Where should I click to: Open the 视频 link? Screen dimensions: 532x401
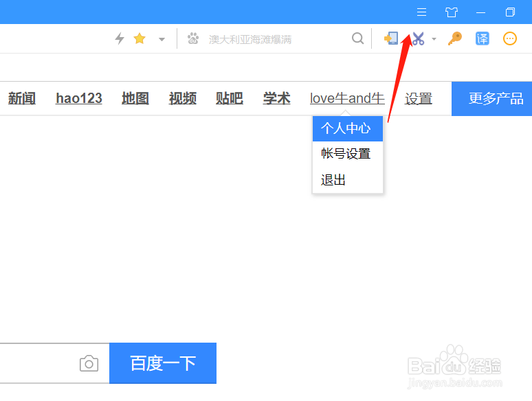tap(183, 98)
